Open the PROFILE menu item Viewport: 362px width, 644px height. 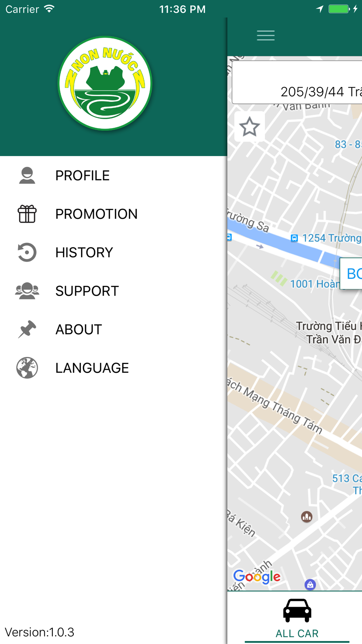point(114,176)
